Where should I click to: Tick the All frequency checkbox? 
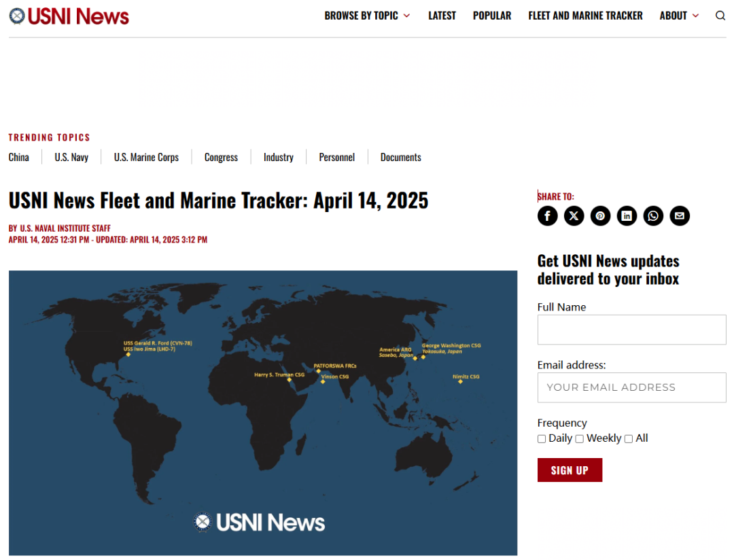point(629,439)
